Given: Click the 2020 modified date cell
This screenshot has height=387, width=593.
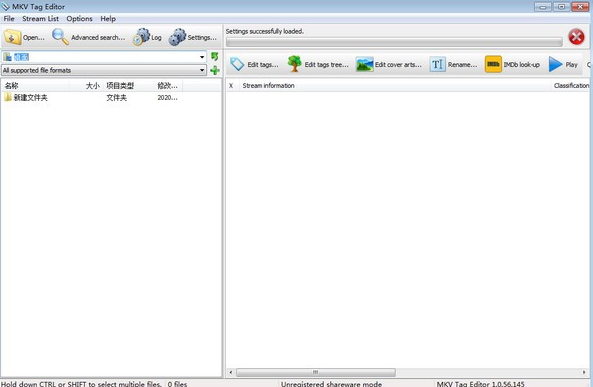Looking at the screenshot, I should pyautogui.click(x=167, y=98).
